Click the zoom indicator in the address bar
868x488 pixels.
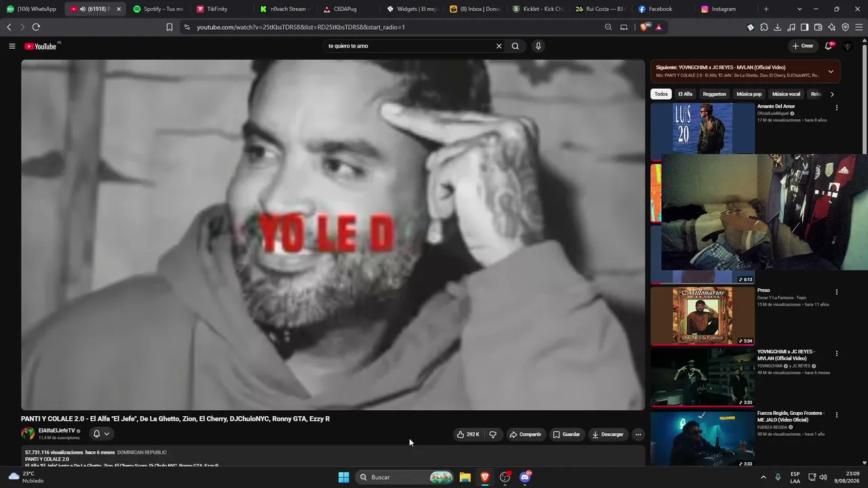click(608, 27)
